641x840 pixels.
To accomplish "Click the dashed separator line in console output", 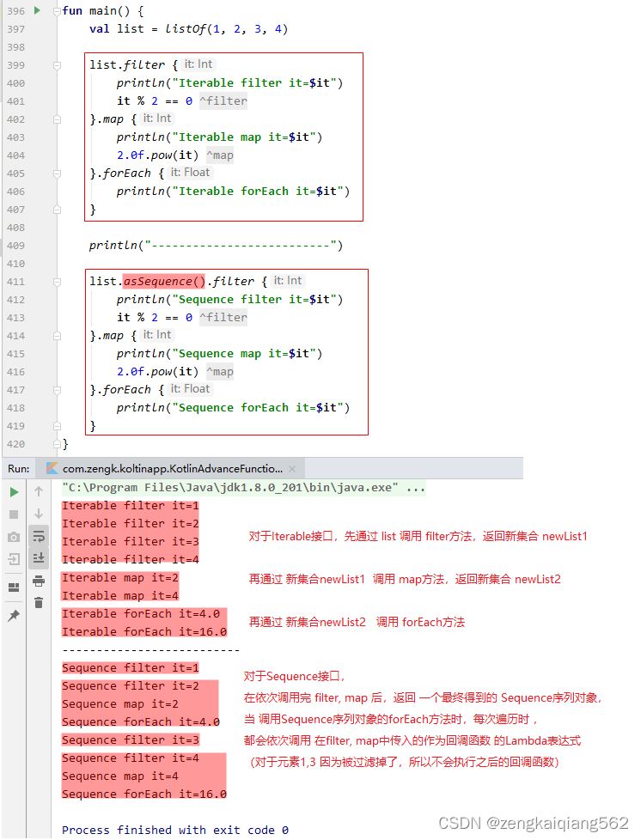I will pos(151,650).
